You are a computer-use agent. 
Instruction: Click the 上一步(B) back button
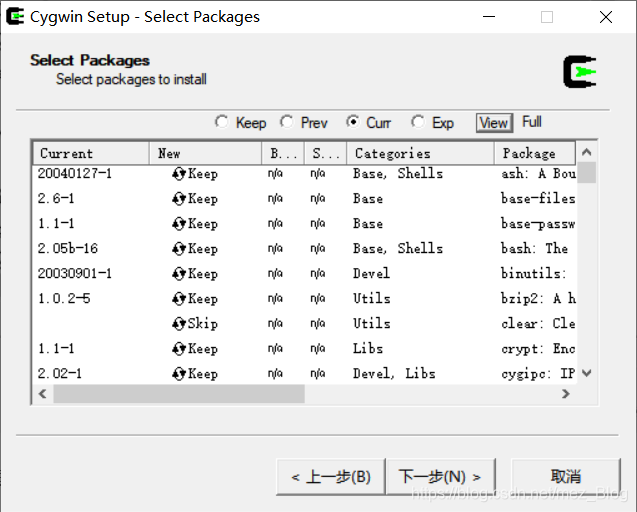(x=331, y=477)
